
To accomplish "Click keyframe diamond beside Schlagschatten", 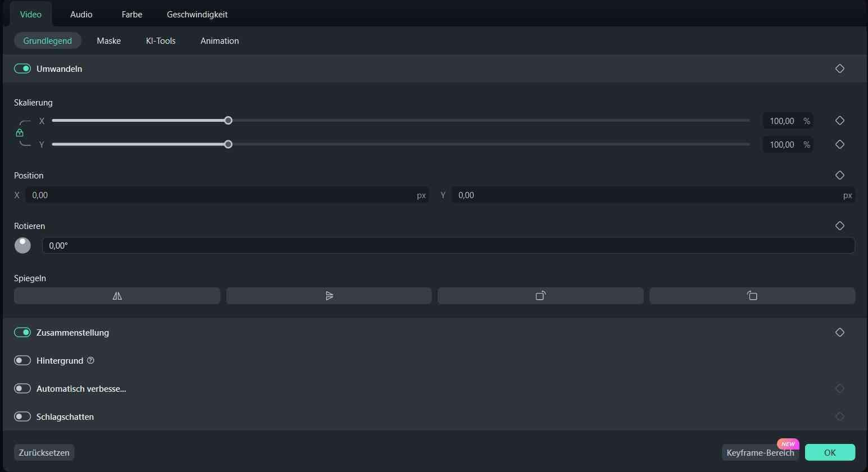I will (x=840, y=416).
